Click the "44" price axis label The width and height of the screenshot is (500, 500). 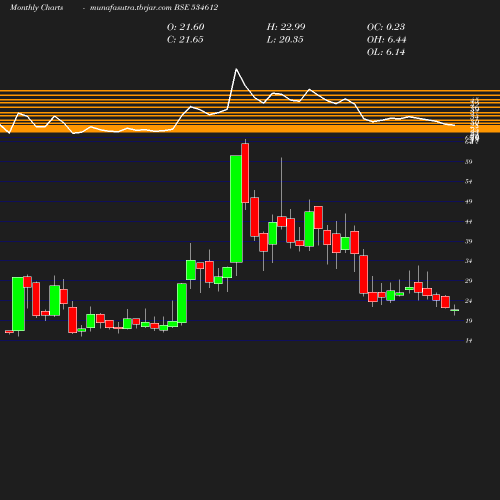coord(469,222)
